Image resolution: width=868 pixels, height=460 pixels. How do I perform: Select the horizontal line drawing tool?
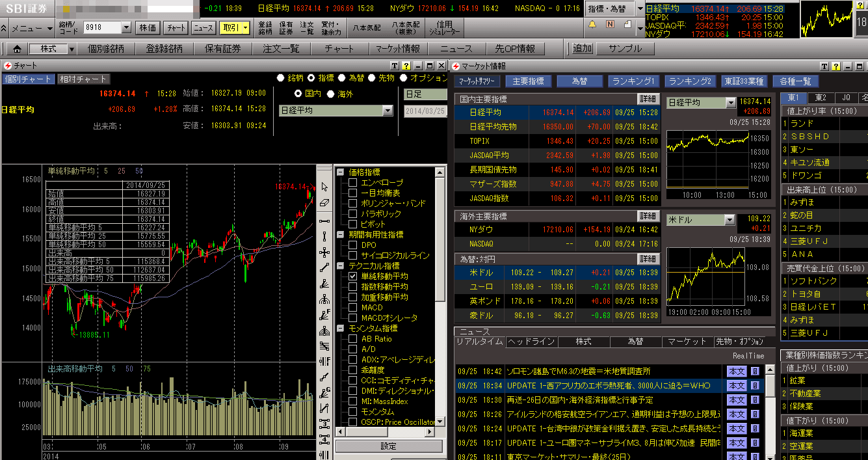(324, 221)
